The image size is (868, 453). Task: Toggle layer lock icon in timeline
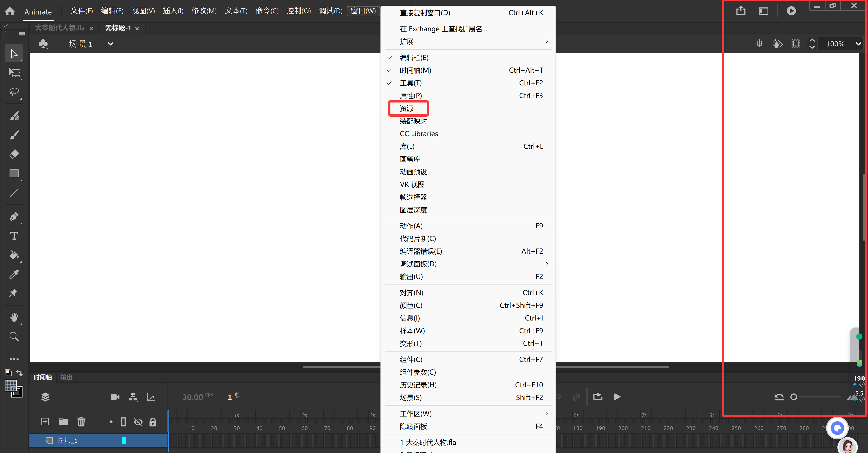coord(153,422)
